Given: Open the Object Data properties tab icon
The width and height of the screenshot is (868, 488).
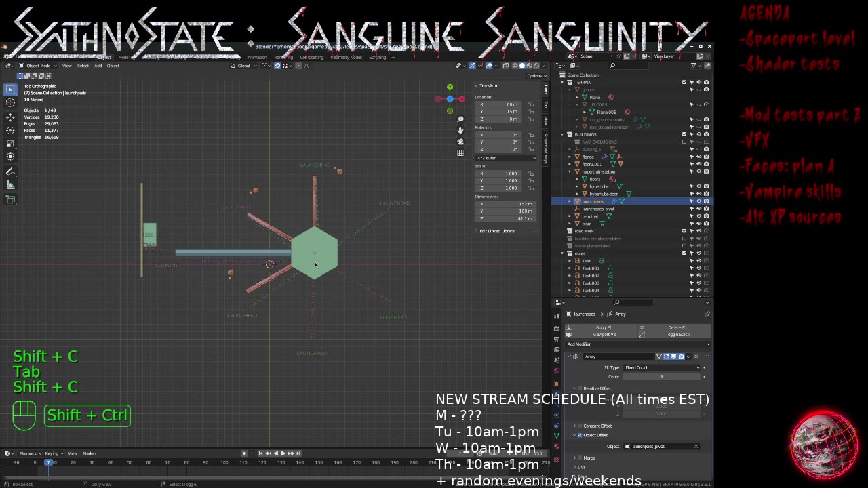Looking at the screenshot, I should click(x=557, y=436).
